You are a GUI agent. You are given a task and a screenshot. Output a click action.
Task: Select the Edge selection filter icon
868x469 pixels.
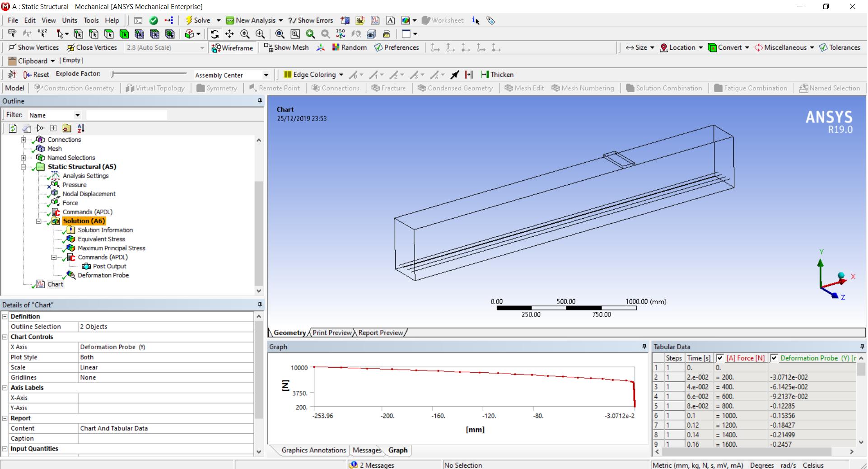[x=93, y=34]
